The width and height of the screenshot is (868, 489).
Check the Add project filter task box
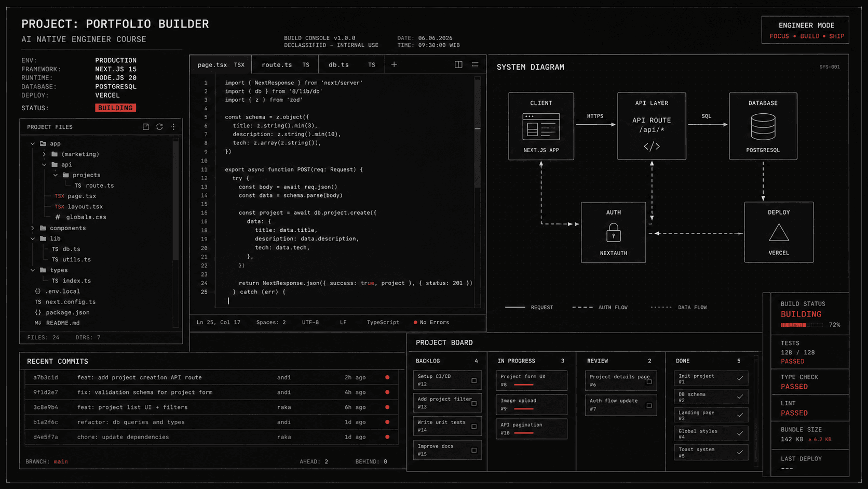474,403
